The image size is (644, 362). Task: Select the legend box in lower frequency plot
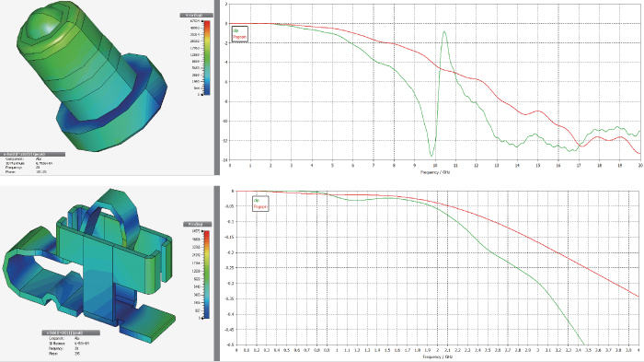tap(260, 204)
